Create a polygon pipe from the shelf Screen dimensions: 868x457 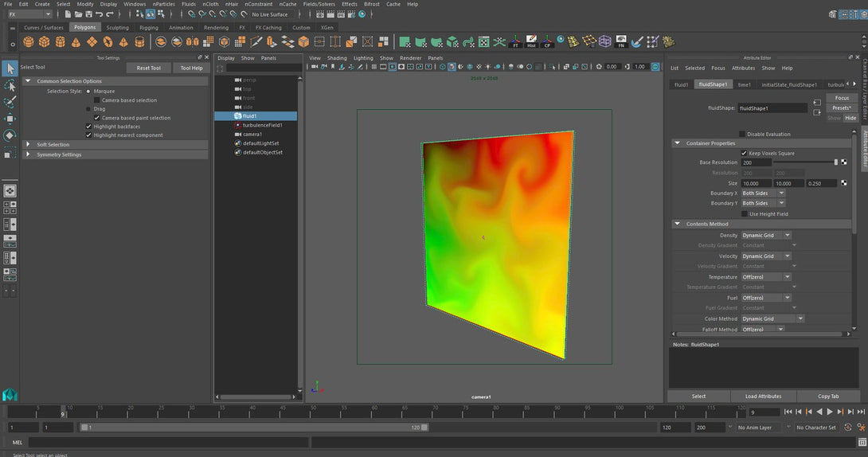coord(139,42)
